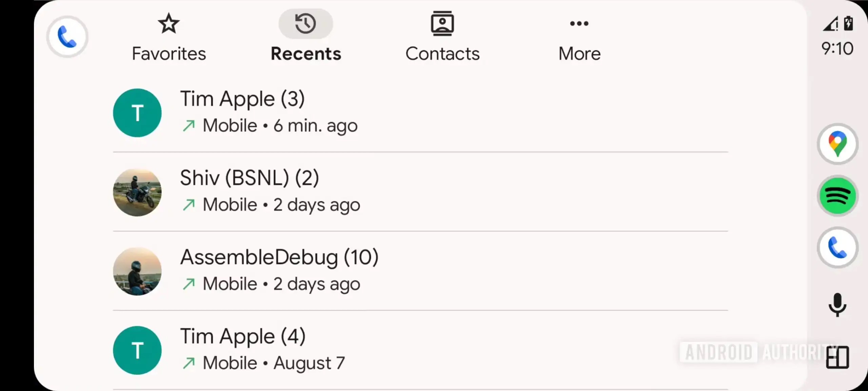Open the More options menu
Viewport: 868px width, 391px height.
pos(579,37)
